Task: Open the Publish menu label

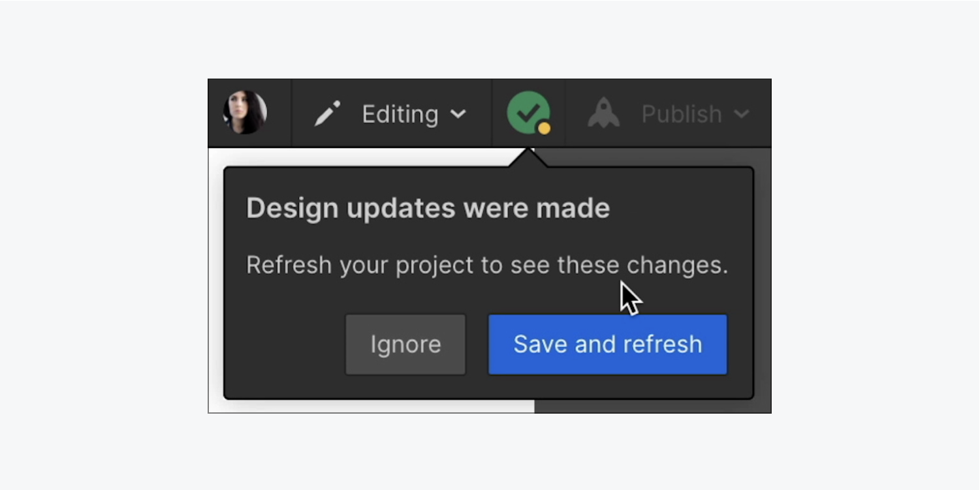Action: click(681, 114)
